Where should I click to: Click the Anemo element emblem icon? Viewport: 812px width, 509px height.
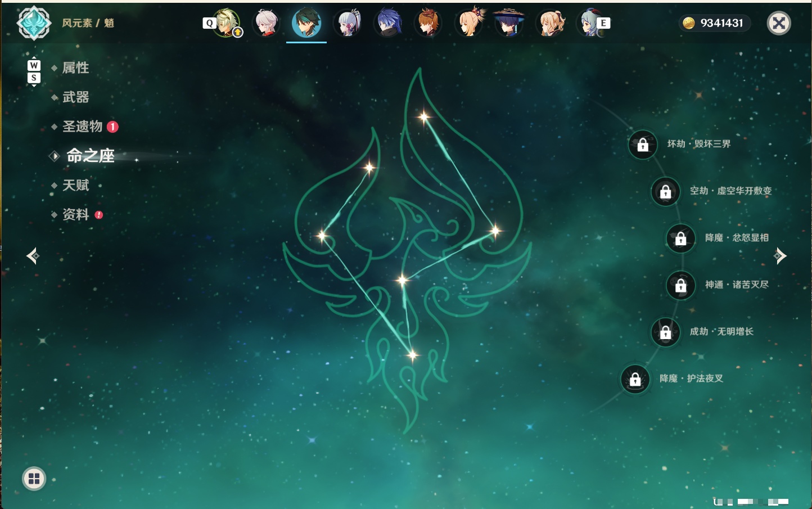click(x=34, y=23)
